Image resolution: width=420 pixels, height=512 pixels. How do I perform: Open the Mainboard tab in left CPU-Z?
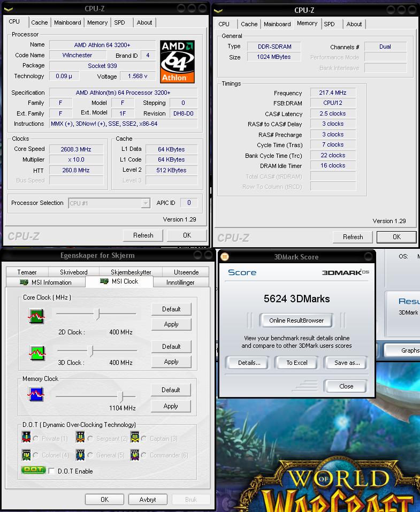point(67,22)
